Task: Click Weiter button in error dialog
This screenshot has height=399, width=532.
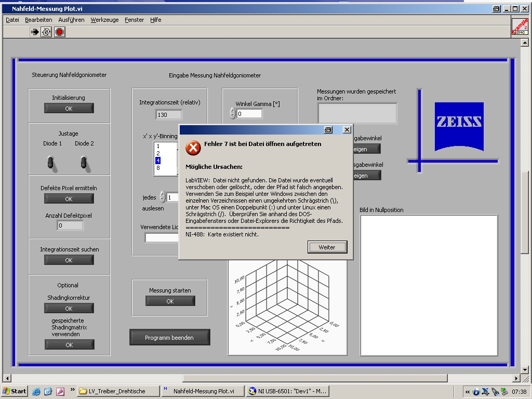Action: [327, 247]
